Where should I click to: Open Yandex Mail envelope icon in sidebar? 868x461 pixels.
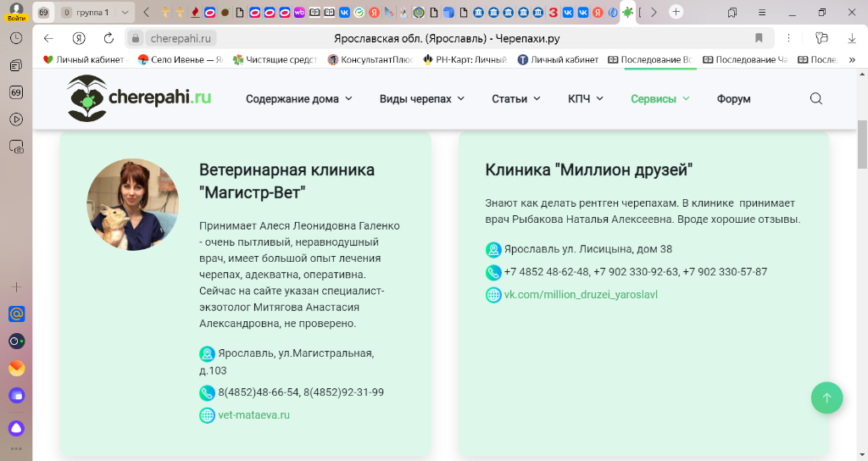tap(17, 368)
